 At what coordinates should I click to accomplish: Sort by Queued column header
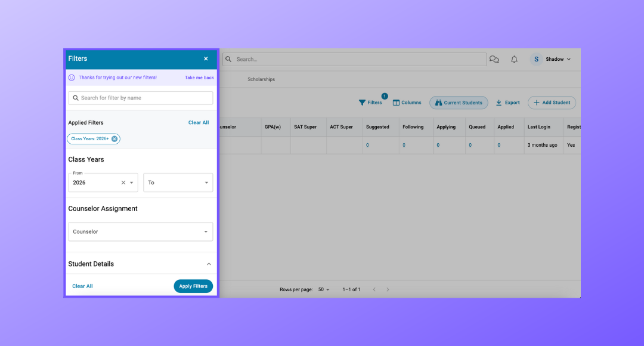[477, 127]
